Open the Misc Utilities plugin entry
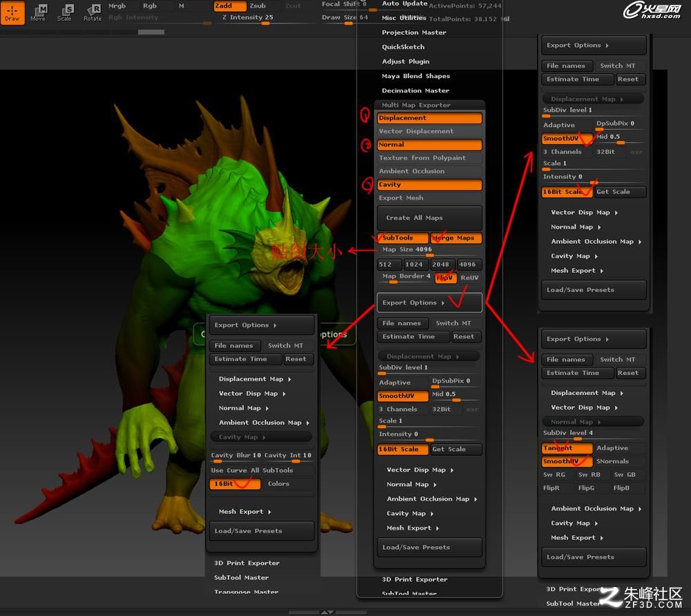Screen dimensions: 691x616 click(x=404, y=18)
